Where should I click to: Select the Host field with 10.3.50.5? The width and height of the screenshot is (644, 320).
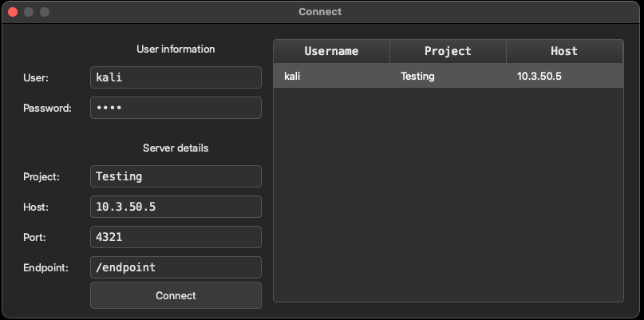tap(176, 207)
